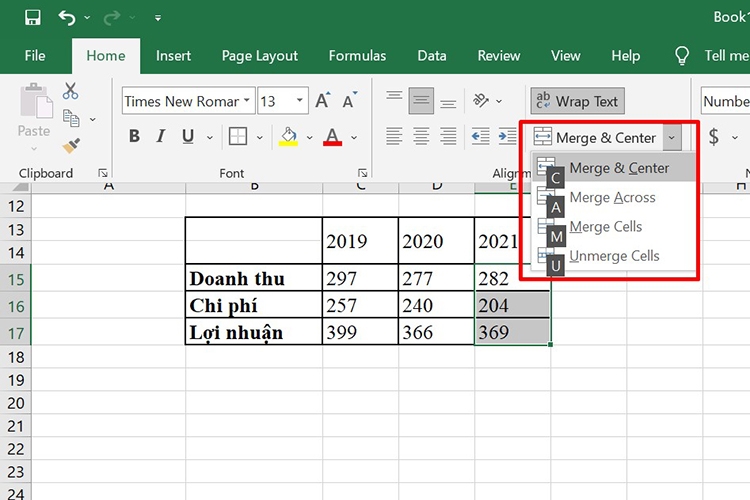750x500 pixels.
Task: Open the Font Color palette arrow
Action: coord(354,137)
